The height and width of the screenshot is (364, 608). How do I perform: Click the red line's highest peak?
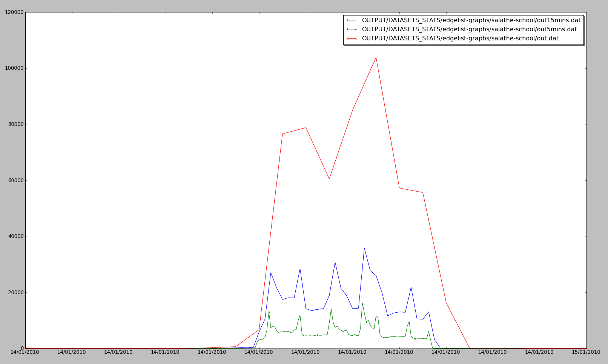(x=376, y=57)
